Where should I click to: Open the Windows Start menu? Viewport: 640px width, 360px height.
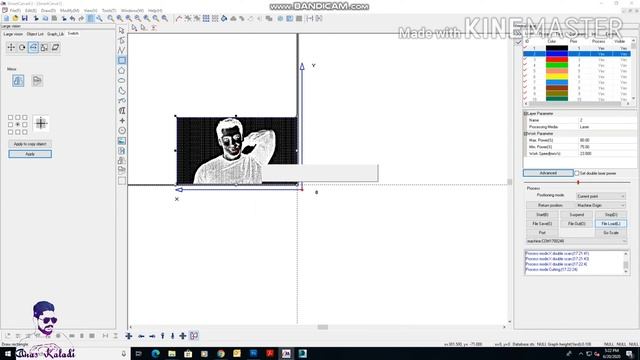coord(7,353)
